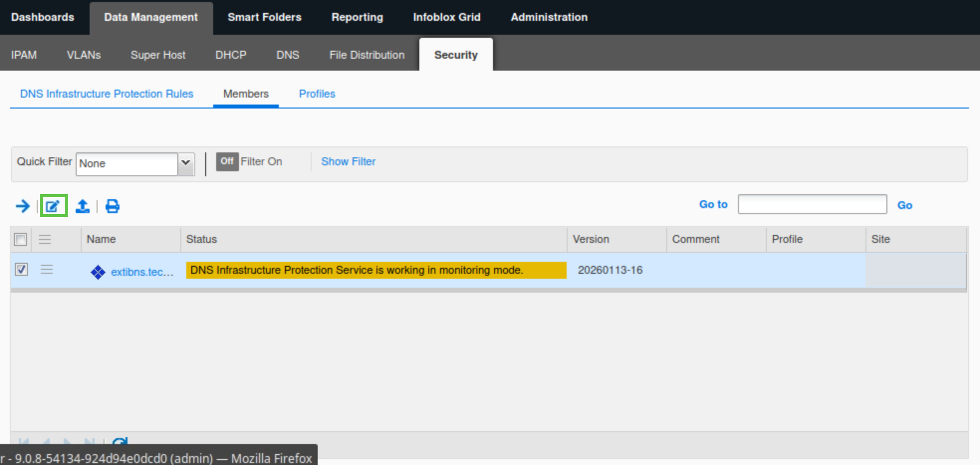
Task: Open the VLANs sub-tab
Action: coord(84,55)
